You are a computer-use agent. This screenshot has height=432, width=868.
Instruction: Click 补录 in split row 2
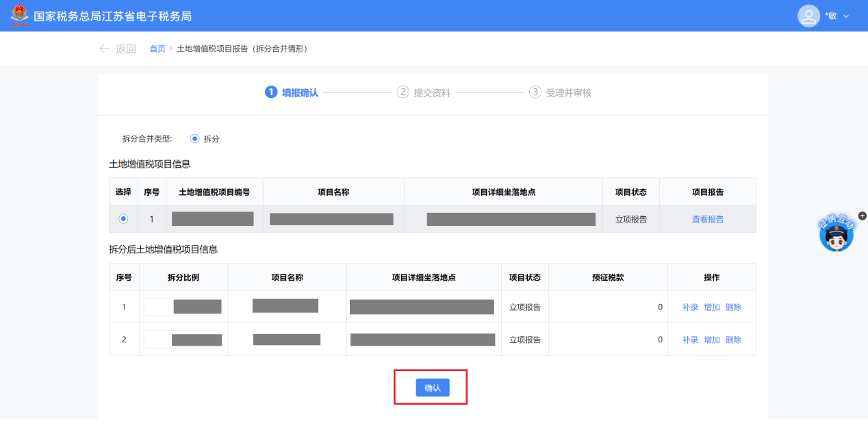690,340
